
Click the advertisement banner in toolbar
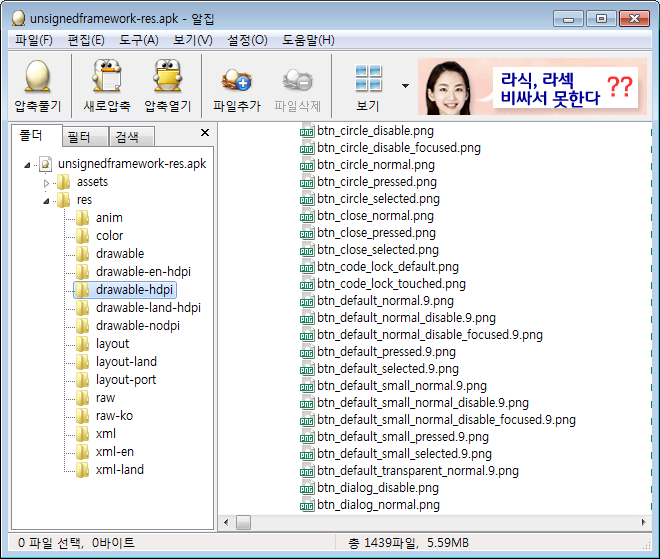(532, 87)
